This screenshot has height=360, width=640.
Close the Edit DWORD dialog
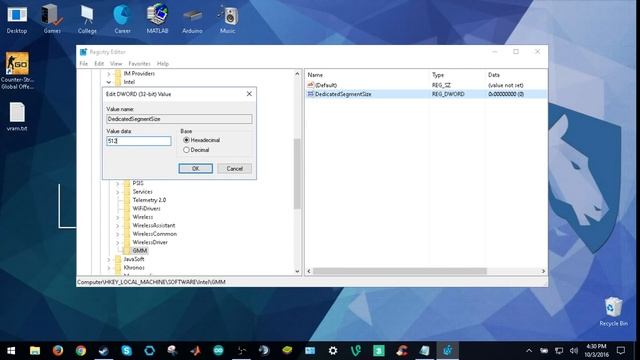pos(249,94)
